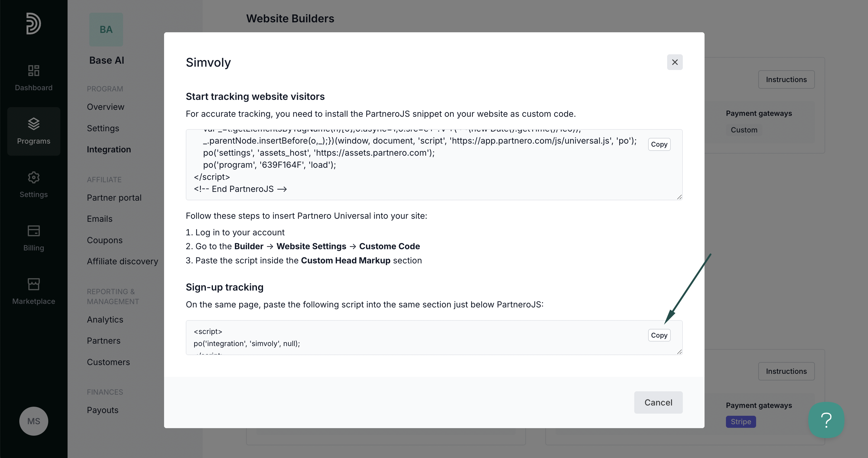Click the 'Custome Code' step text
Screen dimensions: 868x458
[x=389, y=246]
